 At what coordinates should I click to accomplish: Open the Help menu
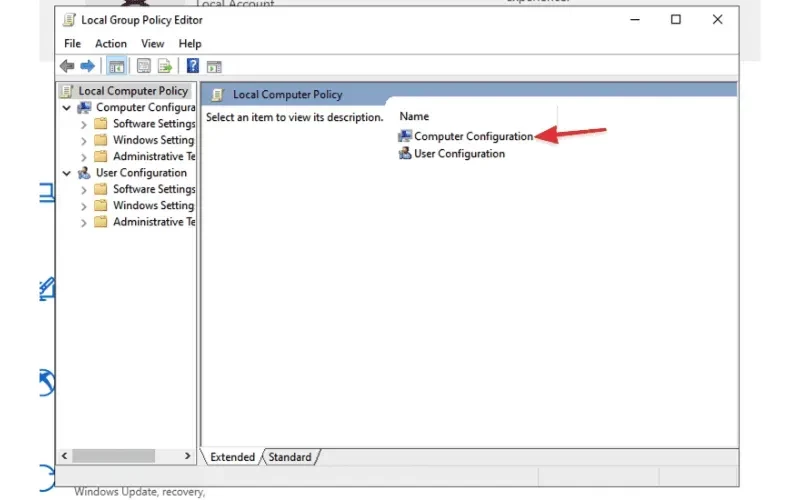tap(190, 43)
